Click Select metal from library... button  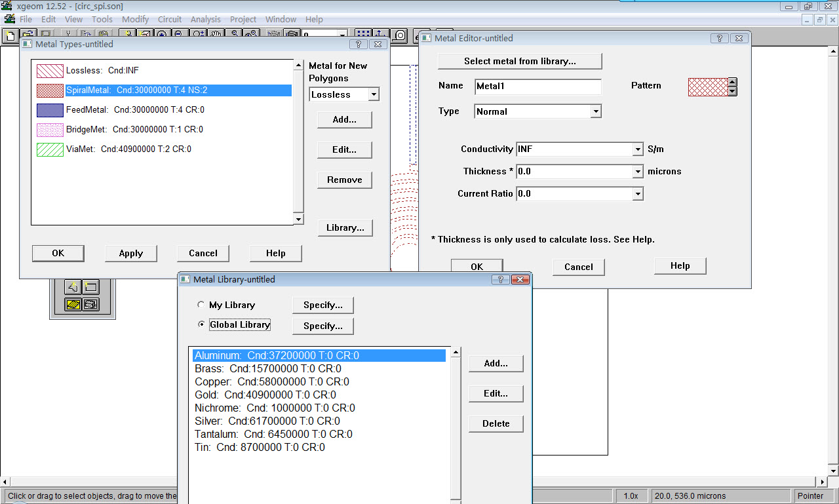pos(520,62)
